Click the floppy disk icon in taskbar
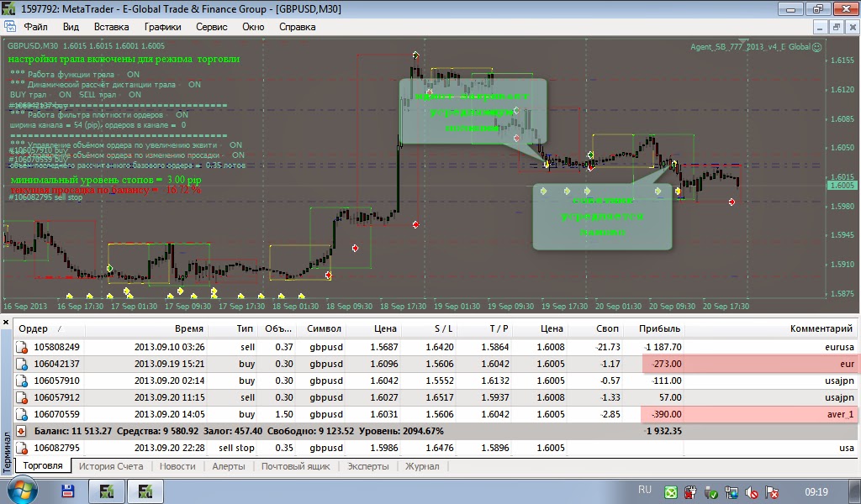 tap(67, 491)
